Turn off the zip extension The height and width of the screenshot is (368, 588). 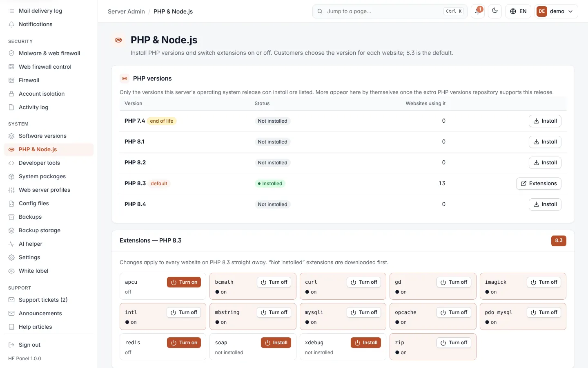(x=454, y=343)
